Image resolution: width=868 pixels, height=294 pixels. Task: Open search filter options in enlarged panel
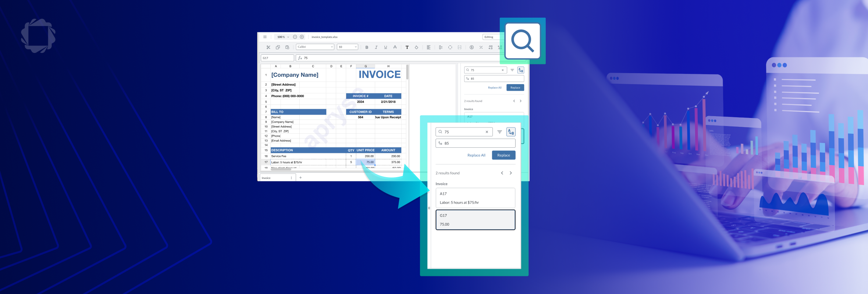tap(499, 132)
